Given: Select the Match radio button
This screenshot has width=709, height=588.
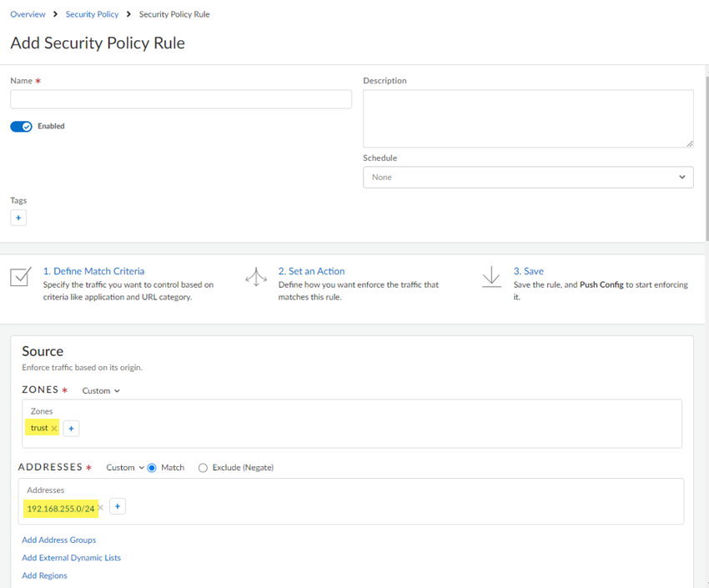Looking at the screenshot, I should coord(152,468).
